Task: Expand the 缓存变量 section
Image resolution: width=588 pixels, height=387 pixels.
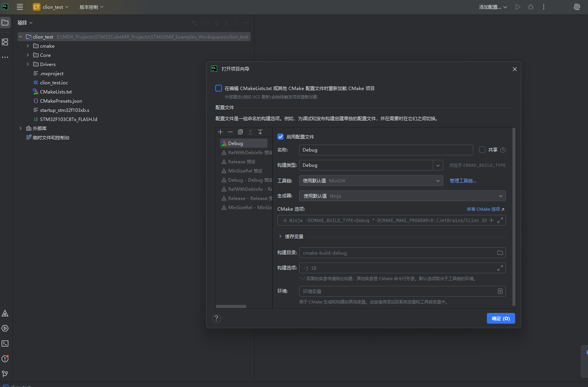Action: [280, 237]
